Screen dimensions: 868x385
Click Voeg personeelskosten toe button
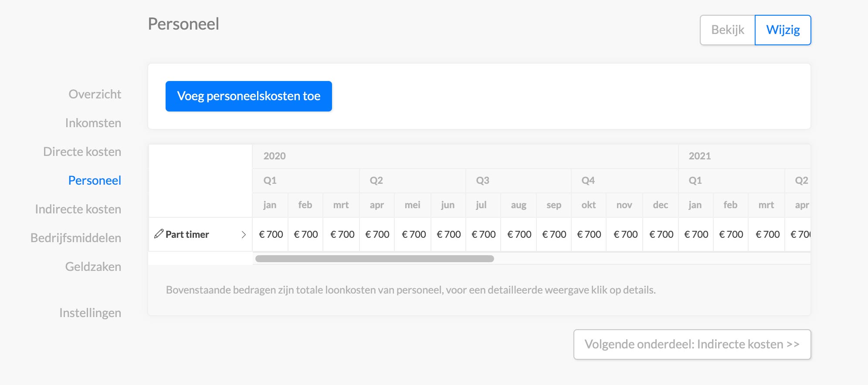coord(249,96)
